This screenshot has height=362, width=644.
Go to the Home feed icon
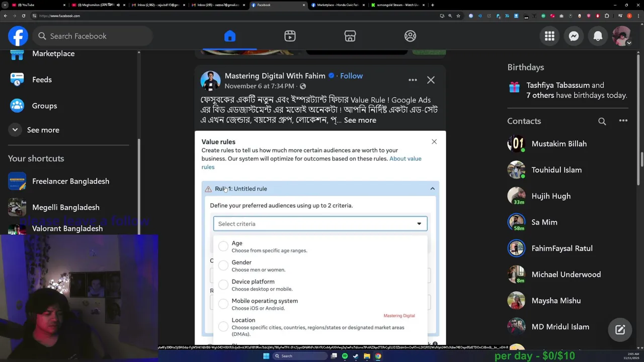pos(230,36)
